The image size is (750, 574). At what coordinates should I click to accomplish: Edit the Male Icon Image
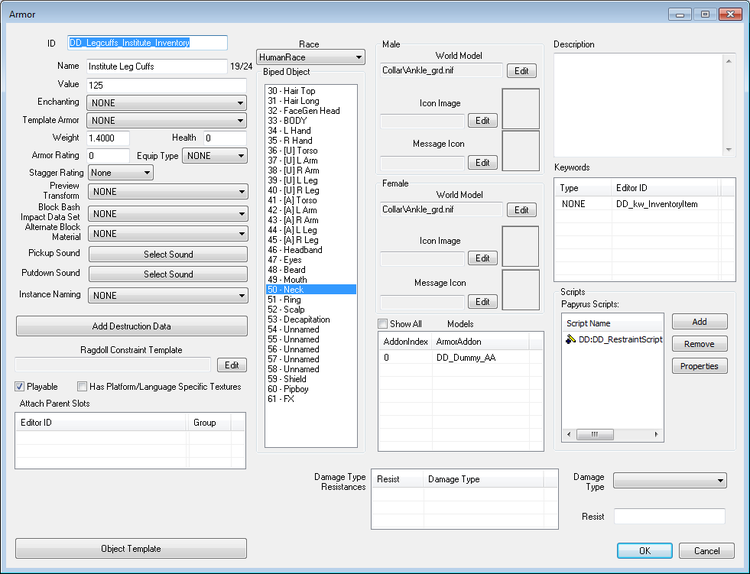[x=482, y=121]
